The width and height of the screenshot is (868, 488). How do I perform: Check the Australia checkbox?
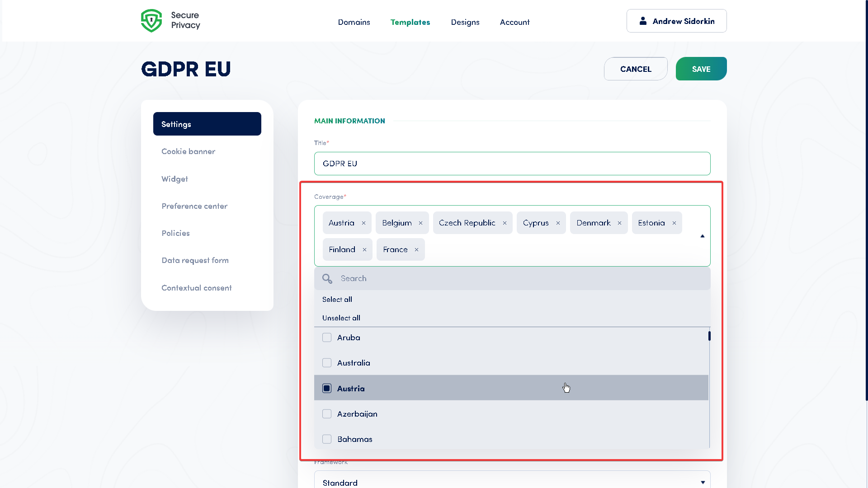coord(327,362)
